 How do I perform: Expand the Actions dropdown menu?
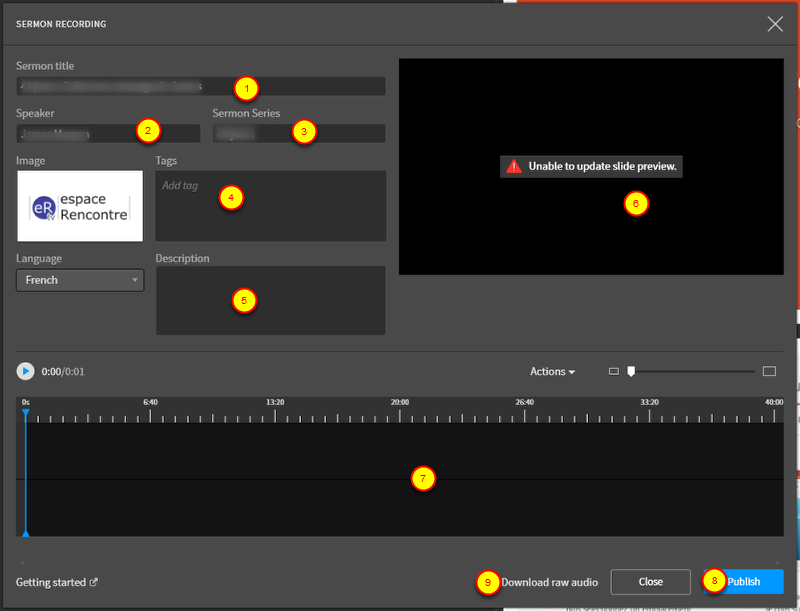(552, 371)
